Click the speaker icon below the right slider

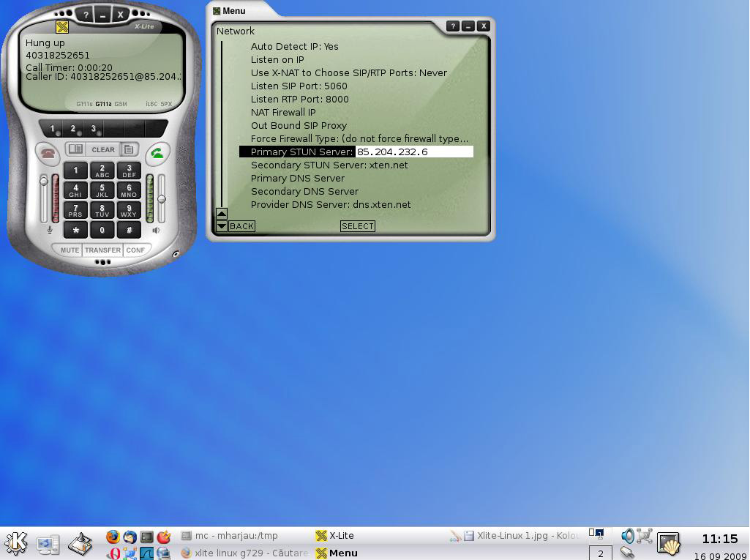pos(156,230)
